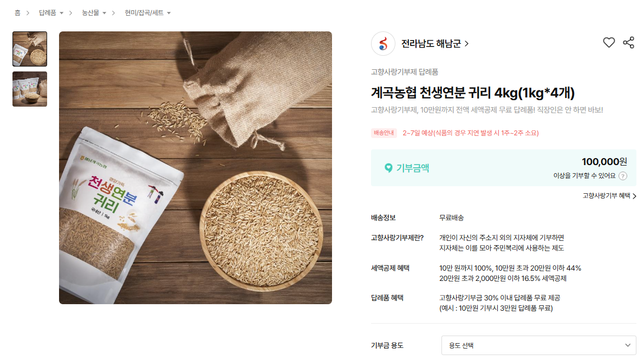Click chevron beside 고향사랑기부 혜택
This screenshot has height=361, width=644.
pos(634,196)
